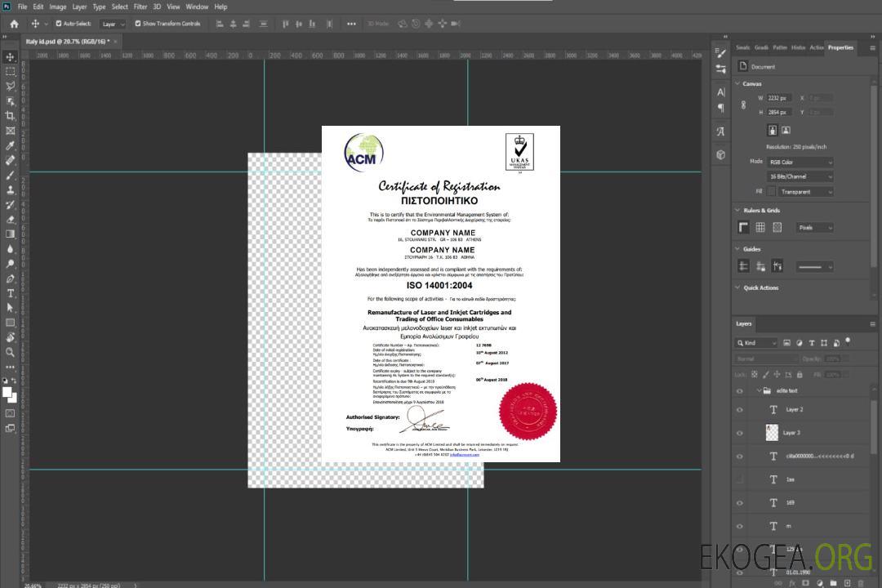Click the canvas Width input field
This screenshot has width=882, height=588.
tap(780, 98)
